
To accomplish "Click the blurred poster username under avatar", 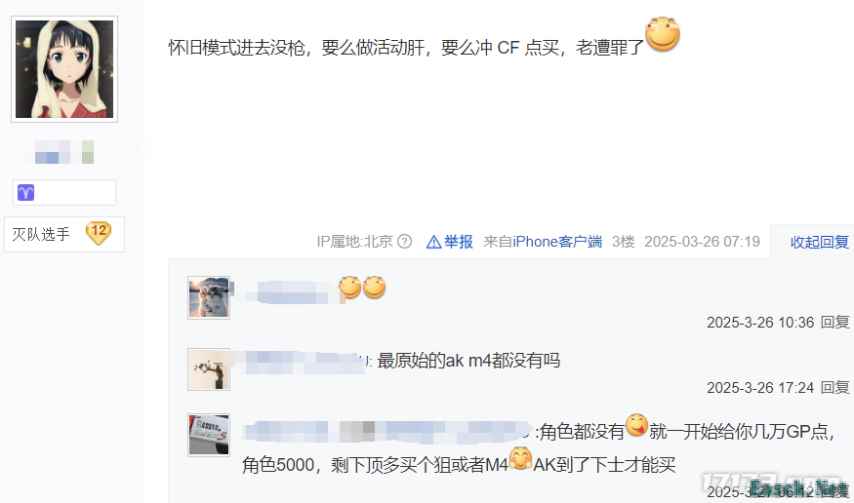I will pyautogui.click(x=64, y=152).
